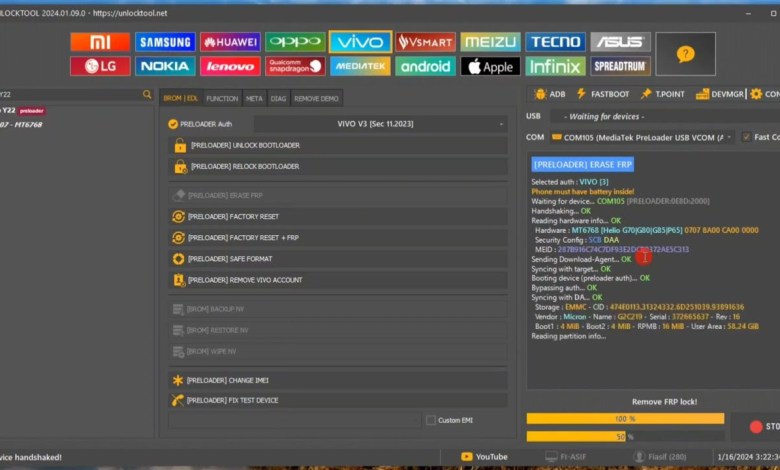780x470 pixels.
Task: Open the VIVO V3 auth dropdown
Action: click(x=381, y=124)
